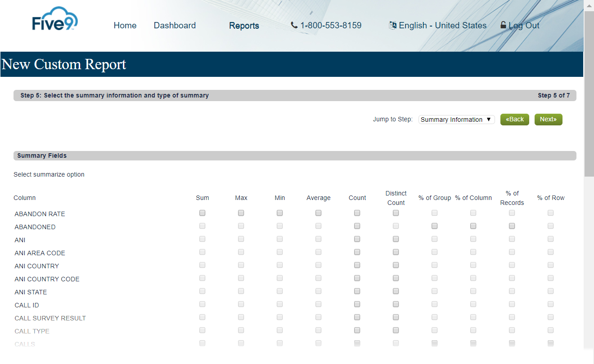Navigate to the Home menu item
This screenshot has width=594, height=364.
click(125, 26)
